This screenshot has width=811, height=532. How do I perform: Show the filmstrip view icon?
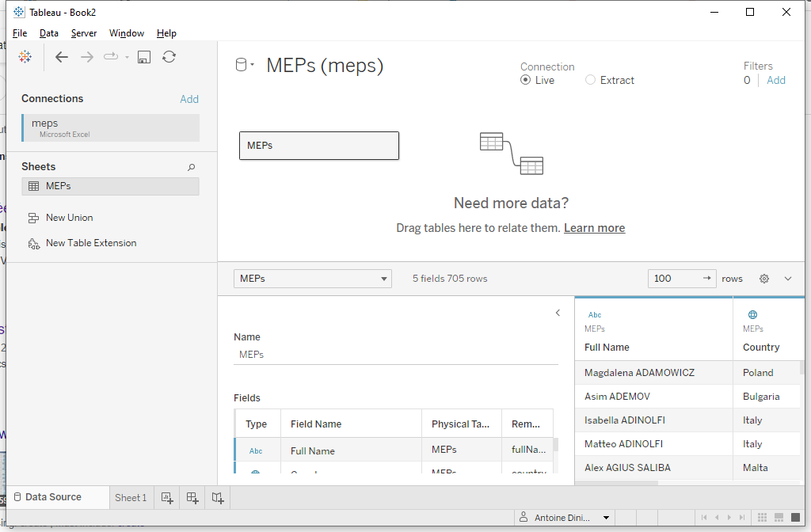[779, 518]
